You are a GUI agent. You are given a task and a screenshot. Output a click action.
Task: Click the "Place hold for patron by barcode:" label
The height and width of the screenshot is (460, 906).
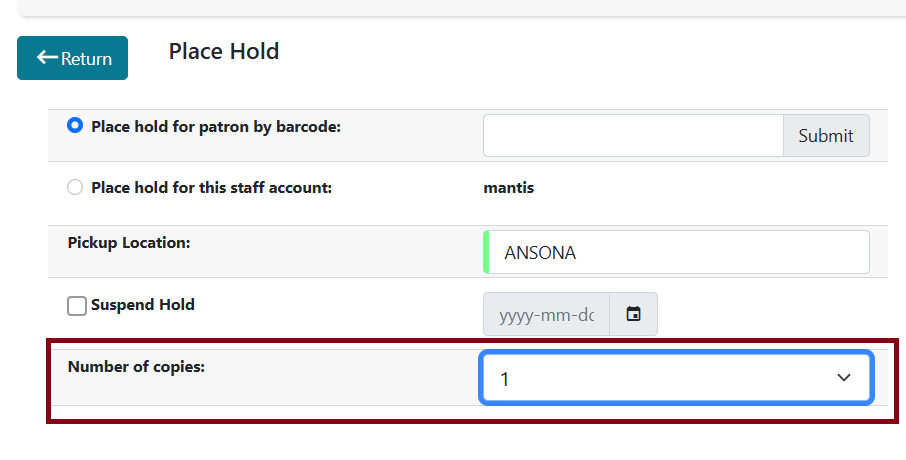point(216,127)
